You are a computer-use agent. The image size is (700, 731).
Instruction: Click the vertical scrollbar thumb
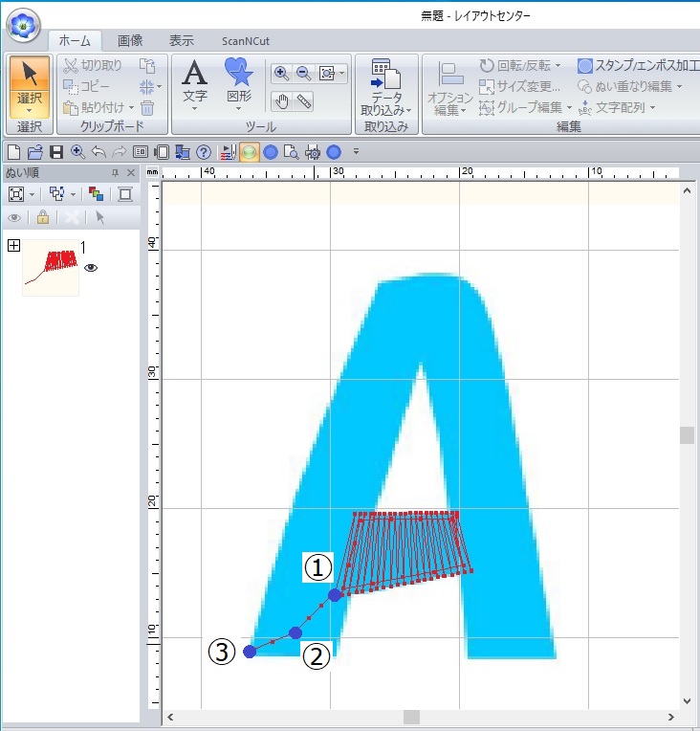687,435
